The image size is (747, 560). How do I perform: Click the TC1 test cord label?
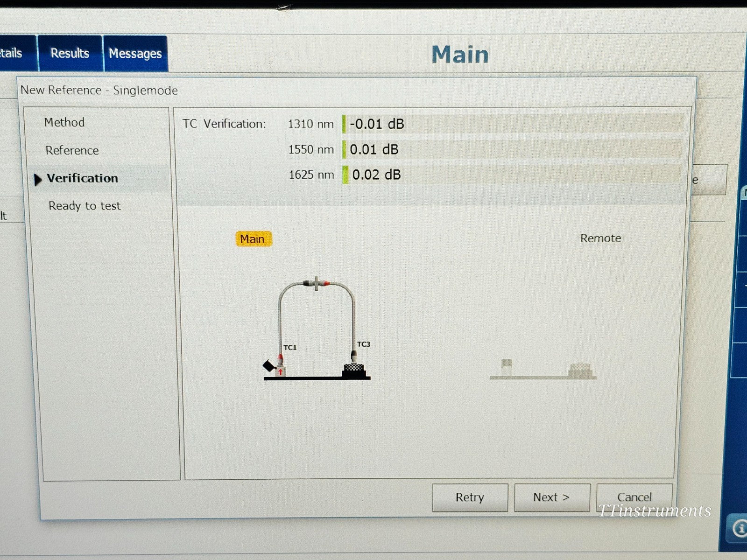point(290,347)
